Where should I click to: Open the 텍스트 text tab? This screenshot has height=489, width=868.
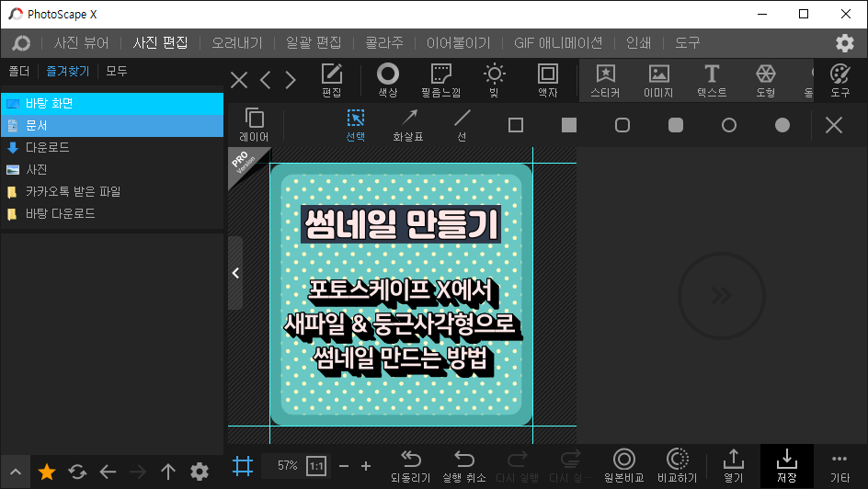712,80
